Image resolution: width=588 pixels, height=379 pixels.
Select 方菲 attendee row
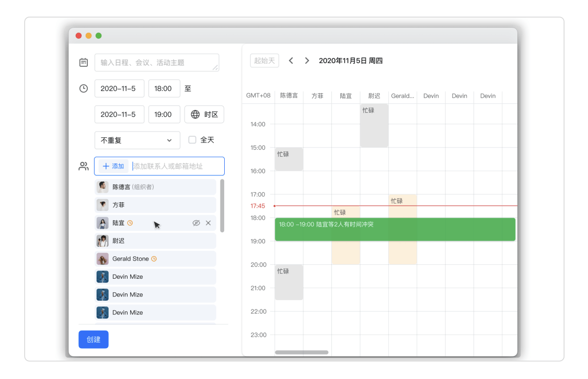[x=155, y=205]
